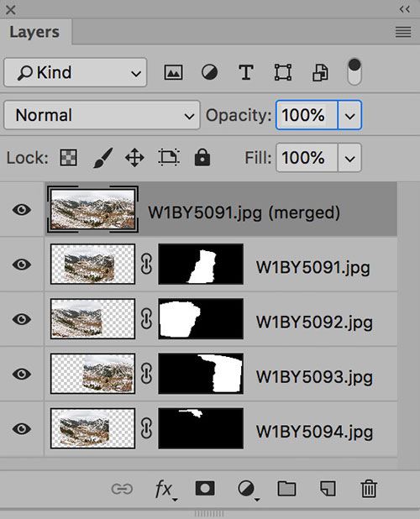Toggle layer filtering on/off switch
Image resolution: width=420 pixels, height=519 pixels.
coord(354,72)
